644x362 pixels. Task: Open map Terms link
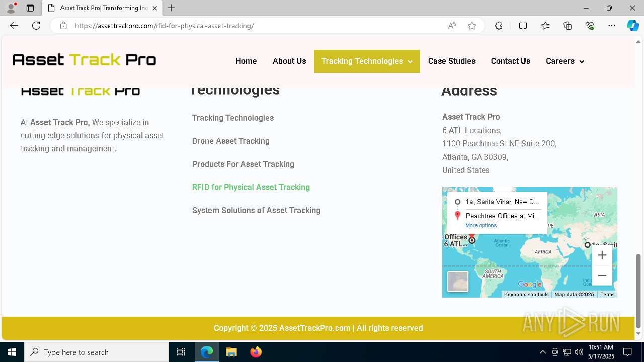pos(607,295)
